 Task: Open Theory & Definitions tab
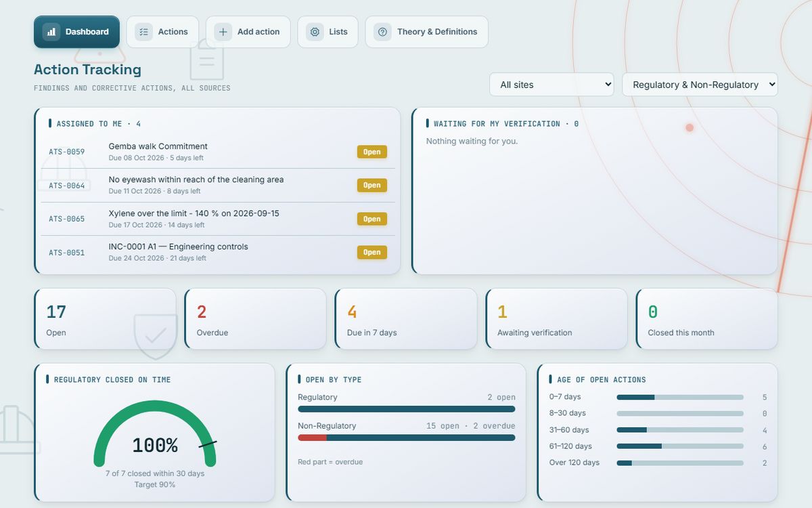426,32
